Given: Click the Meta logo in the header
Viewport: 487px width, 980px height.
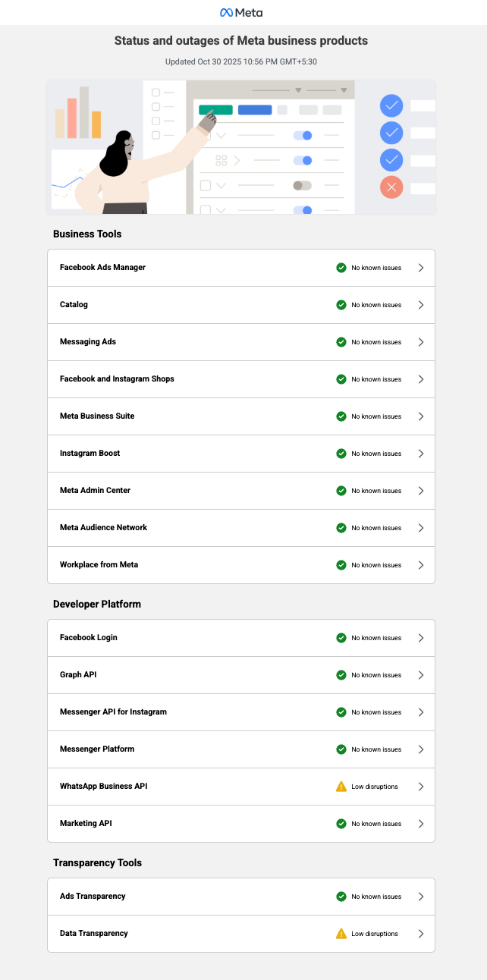Looking at the screenshot, I should click(241, 13).
